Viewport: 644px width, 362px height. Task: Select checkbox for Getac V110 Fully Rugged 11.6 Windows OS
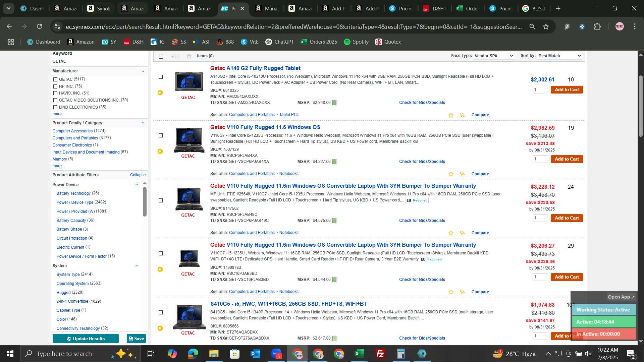point(161,135)
